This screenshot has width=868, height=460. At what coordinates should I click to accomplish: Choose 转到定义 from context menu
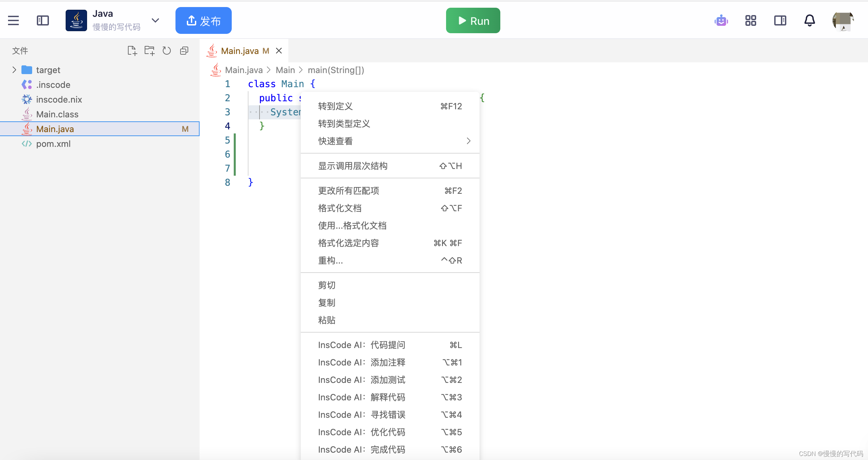click(x=335, y=106)
